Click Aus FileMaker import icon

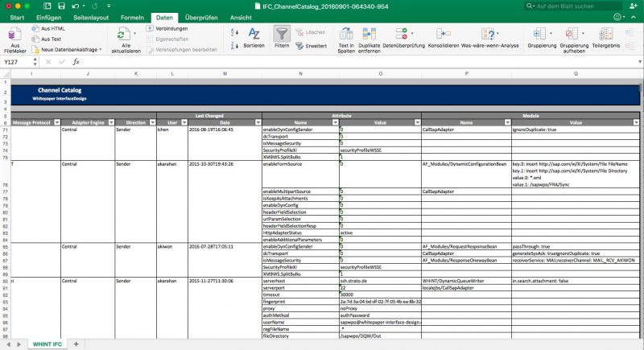coord(14,34)
